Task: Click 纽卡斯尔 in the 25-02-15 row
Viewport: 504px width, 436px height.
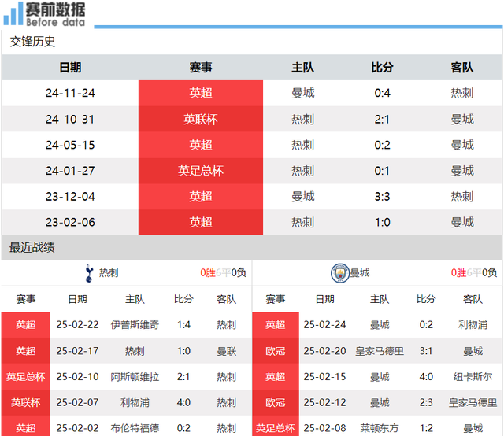Action: coord(472,377)
